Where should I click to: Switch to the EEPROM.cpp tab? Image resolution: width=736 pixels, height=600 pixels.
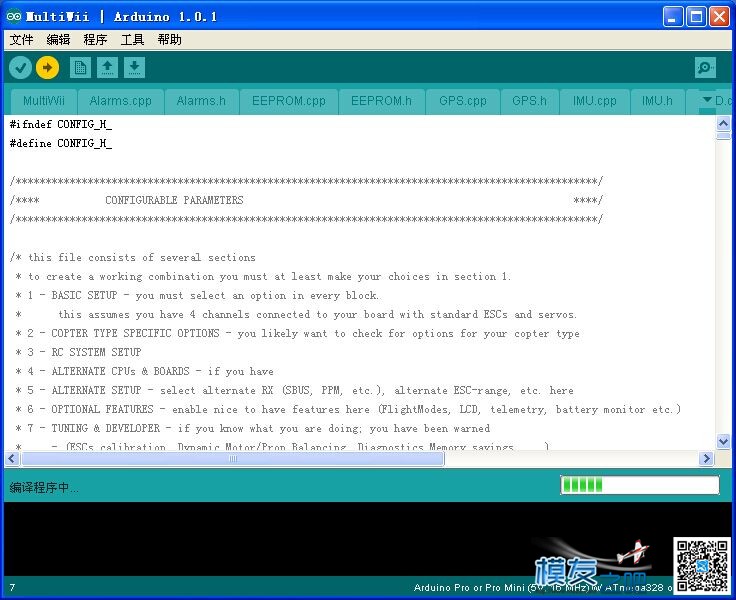(x=289, y=101)
